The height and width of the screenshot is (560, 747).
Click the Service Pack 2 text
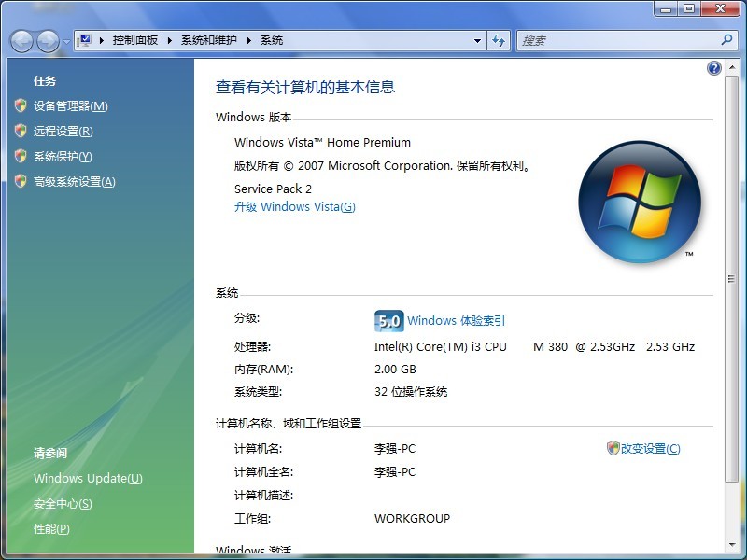point(273,189)
